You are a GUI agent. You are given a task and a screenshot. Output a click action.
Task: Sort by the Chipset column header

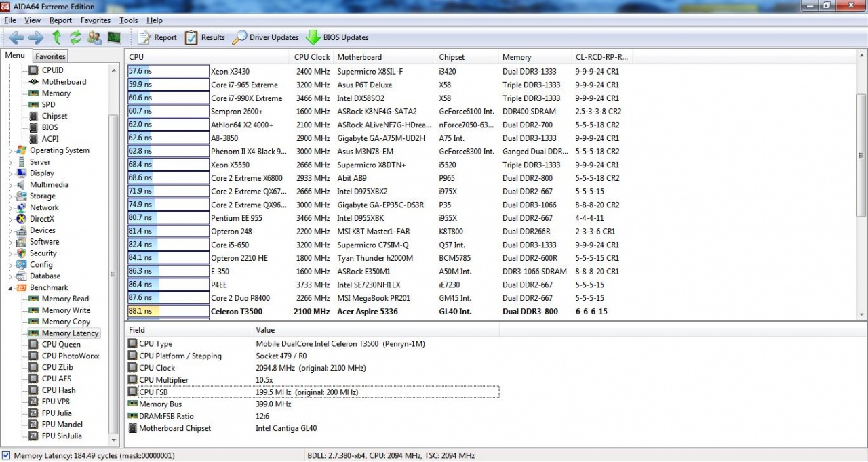tap(467, 57)
